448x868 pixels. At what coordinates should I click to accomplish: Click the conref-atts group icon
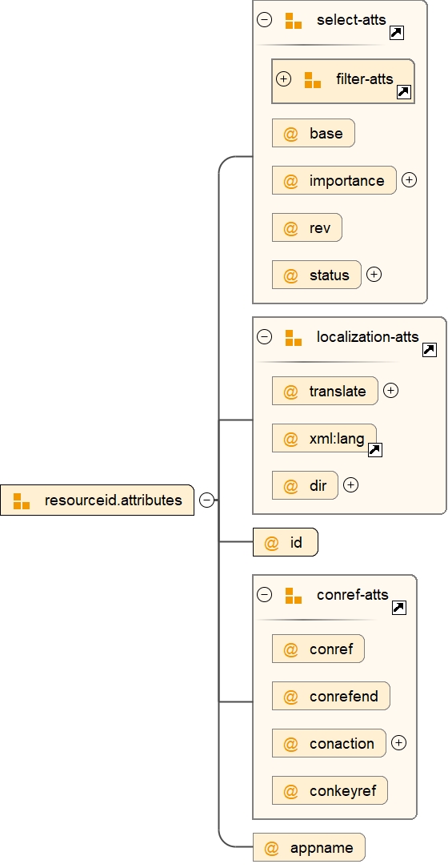[x=293, y=596]
